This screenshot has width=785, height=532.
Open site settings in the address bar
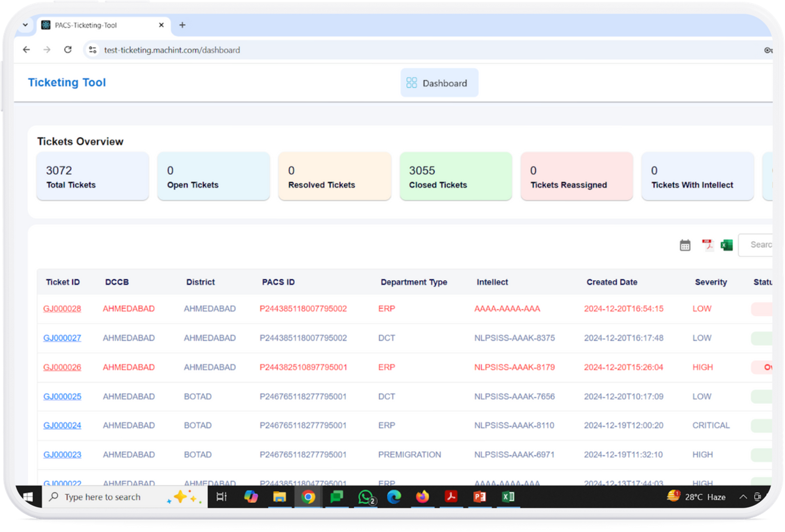(x=93, y=50)
